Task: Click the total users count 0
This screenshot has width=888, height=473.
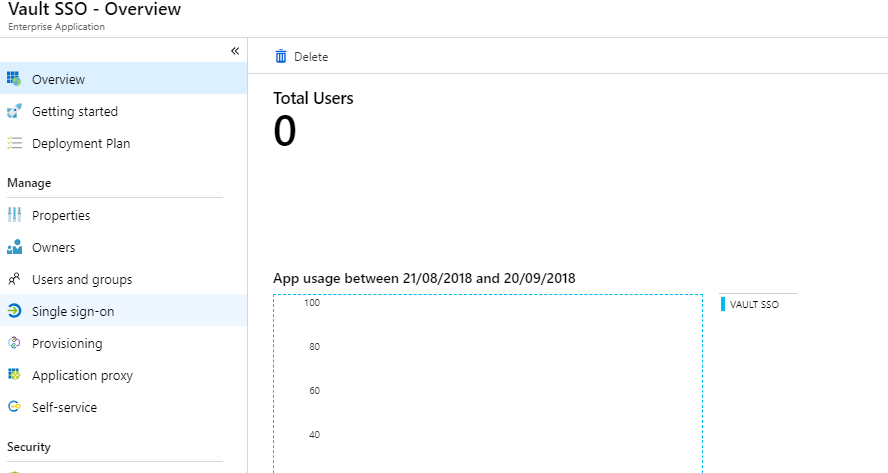Action: (285, 131)
